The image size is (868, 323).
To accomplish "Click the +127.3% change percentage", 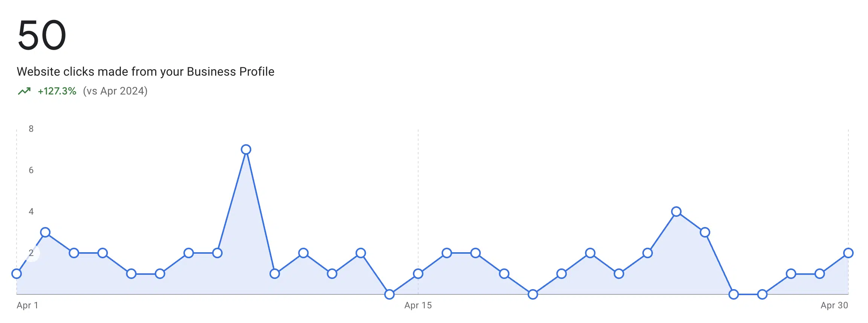I will [x=57, y=91].
